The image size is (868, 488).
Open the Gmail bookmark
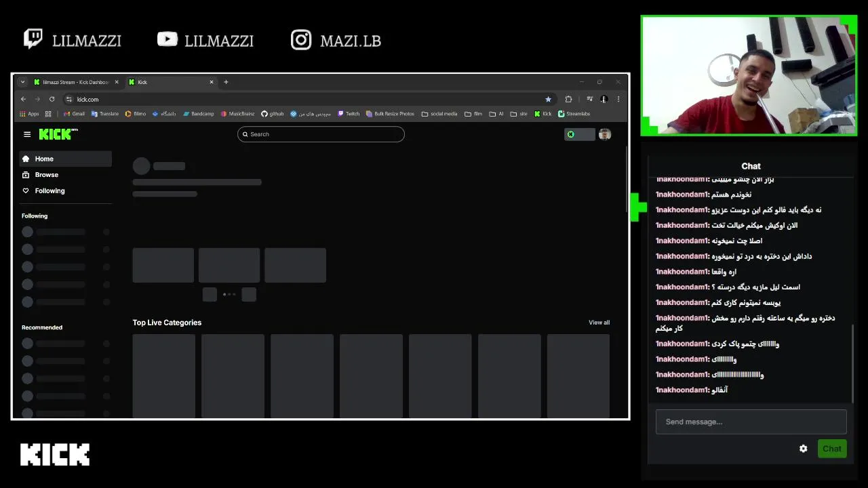75,114
